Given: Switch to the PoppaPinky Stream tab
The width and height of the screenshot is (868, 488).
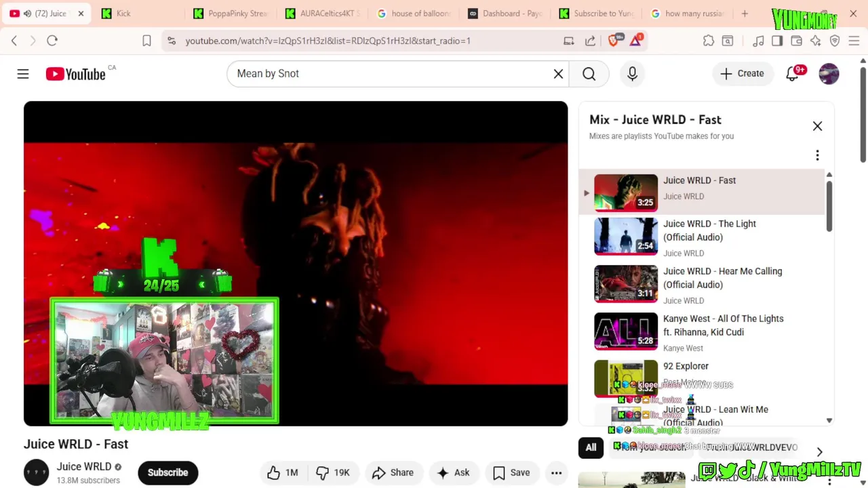Looking at the screenshot, I should point(231,14).
